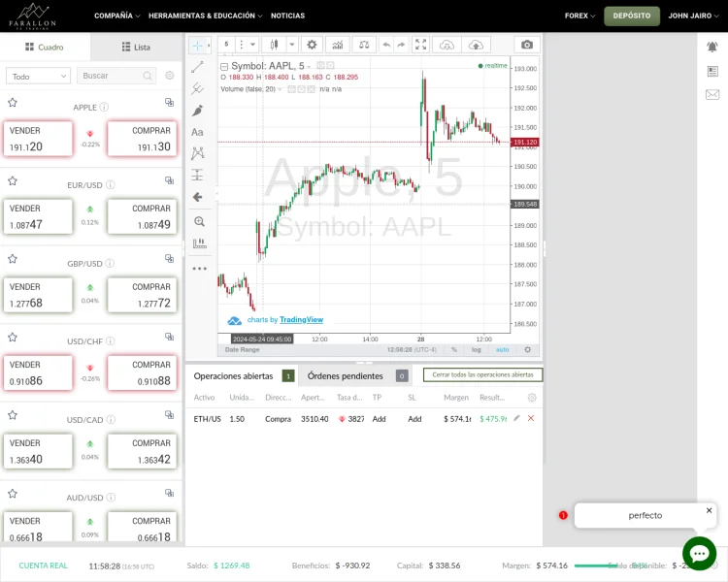Image resolution: width=728 pixels, height=582 pixels.
Task: Click VENDER for APPLE at 191.120
Action: coord(38,139)
